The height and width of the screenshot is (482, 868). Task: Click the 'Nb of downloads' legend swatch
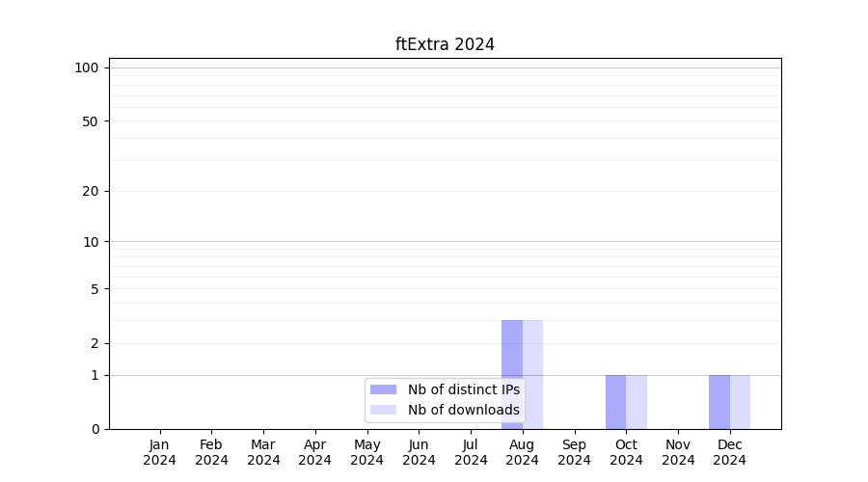pos(383,410)
